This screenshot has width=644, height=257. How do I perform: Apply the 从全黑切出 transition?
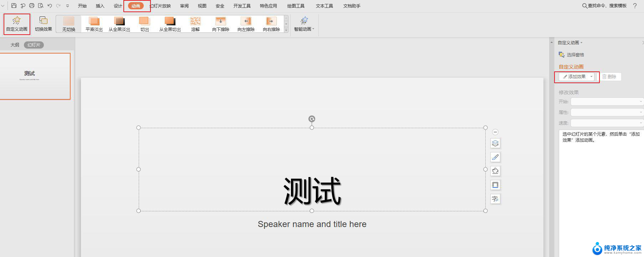point(170,24)
